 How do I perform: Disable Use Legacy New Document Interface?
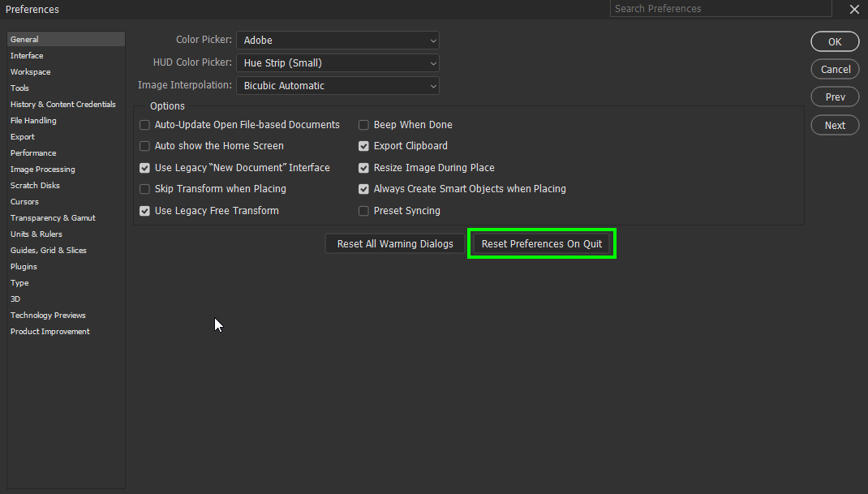144,168
